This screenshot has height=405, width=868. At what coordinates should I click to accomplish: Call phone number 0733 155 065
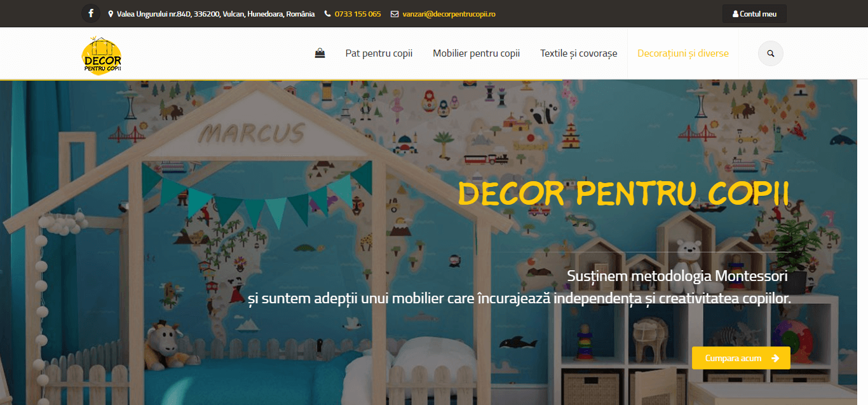click(x=358, y=14)
